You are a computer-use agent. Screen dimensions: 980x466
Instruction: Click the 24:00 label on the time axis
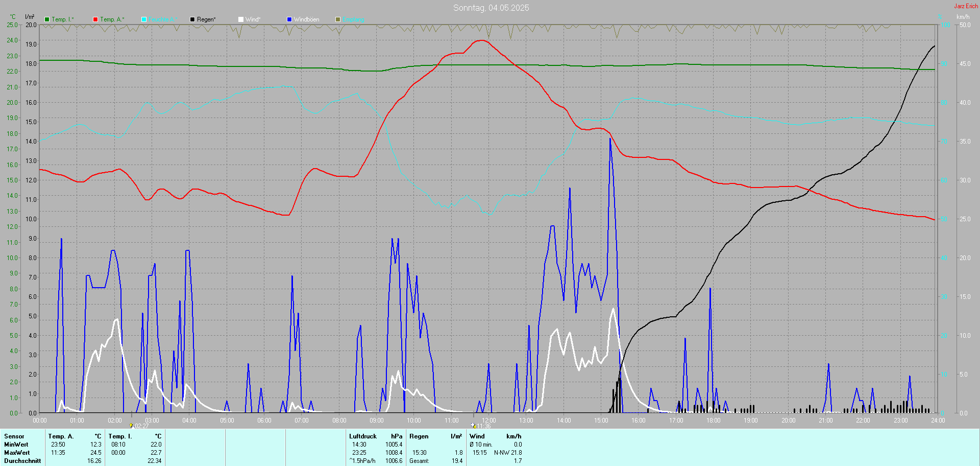(x=938, y=421)
